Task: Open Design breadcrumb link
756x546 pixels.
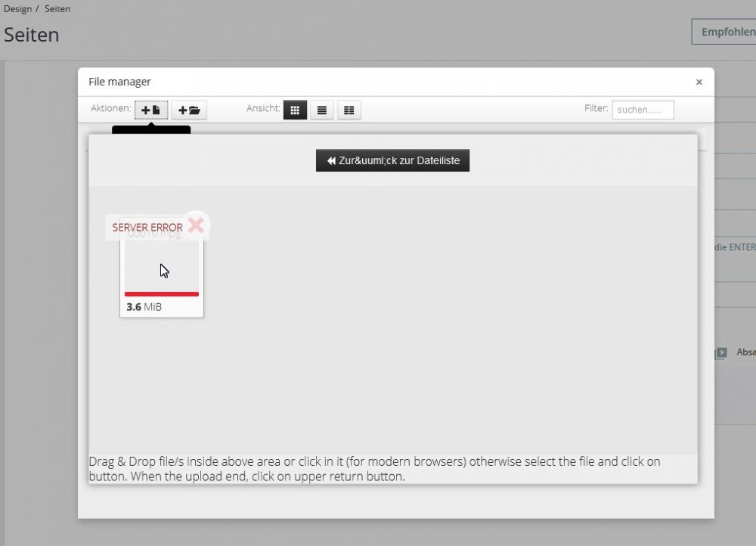Action: tap(18, 8)
